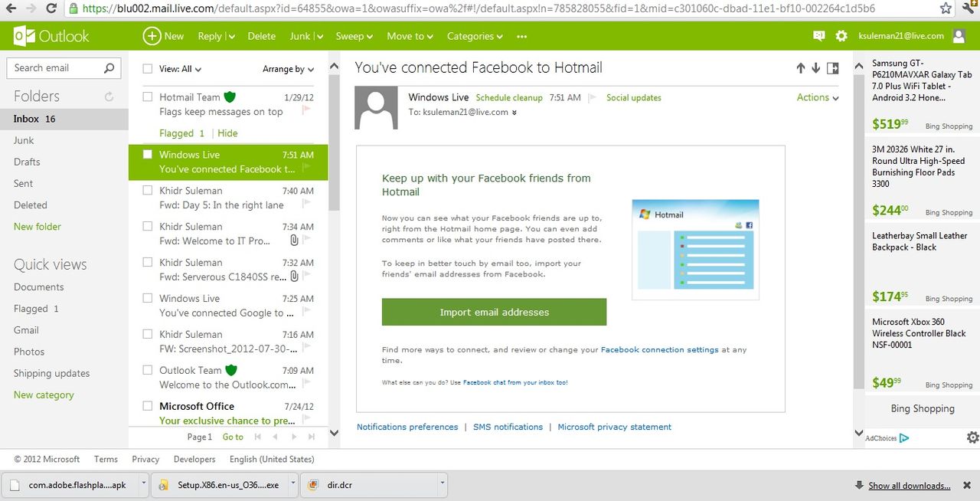980x501 pixels.
Task: Expand recipient details chevron beside ksuleman21@live.com
Action: pos(514,113)
